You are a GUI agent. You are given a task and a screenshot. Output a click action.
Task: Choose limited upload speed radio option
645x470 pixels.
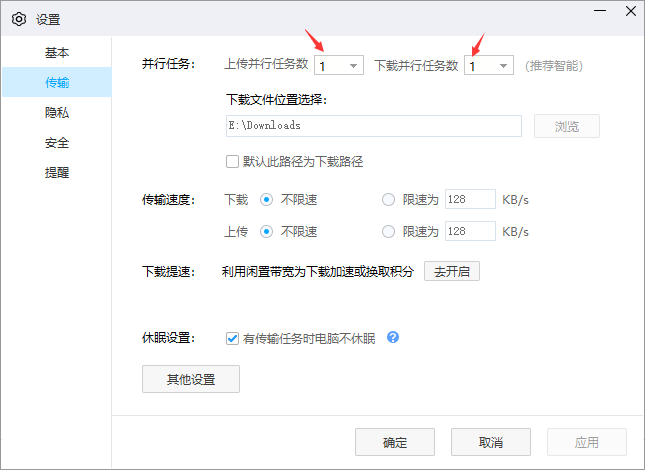pos(388,231)
